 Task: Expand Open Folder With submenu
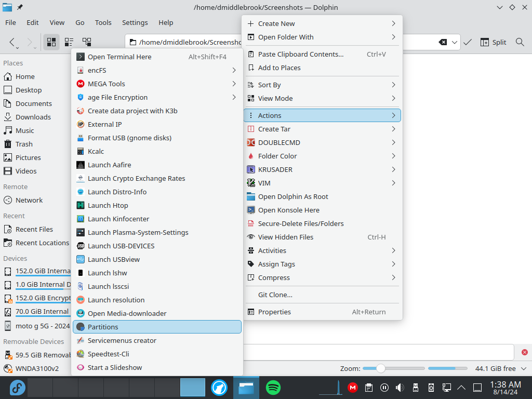click(322, 37)
